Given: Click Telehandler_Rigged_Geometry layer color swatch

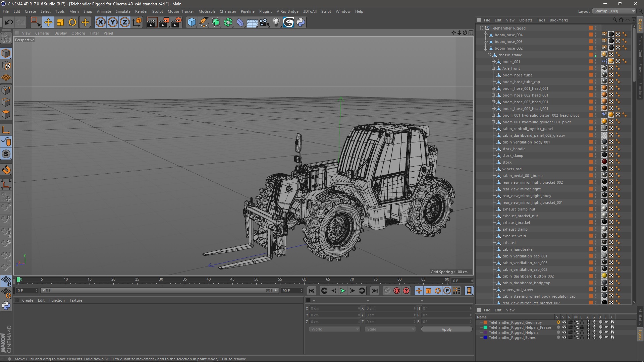Looking at the screenshot, I should click(485, 322).
